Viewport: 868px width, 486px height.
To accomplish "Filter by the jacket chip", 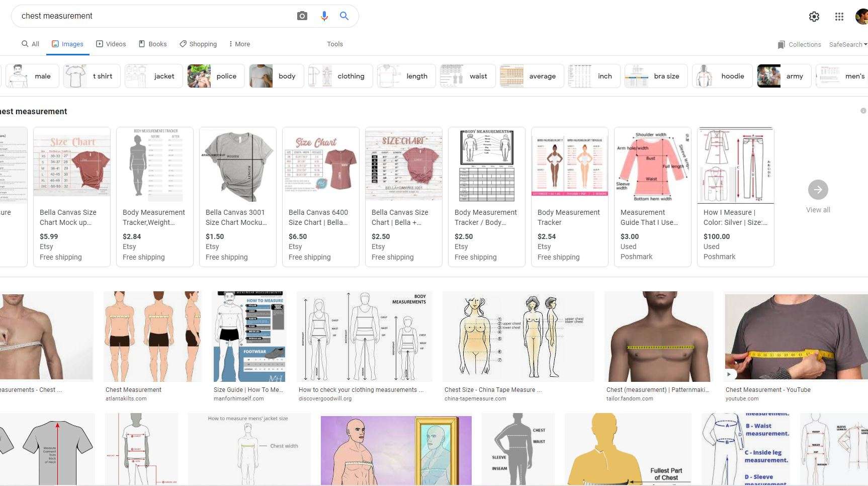I will point(154,76).
